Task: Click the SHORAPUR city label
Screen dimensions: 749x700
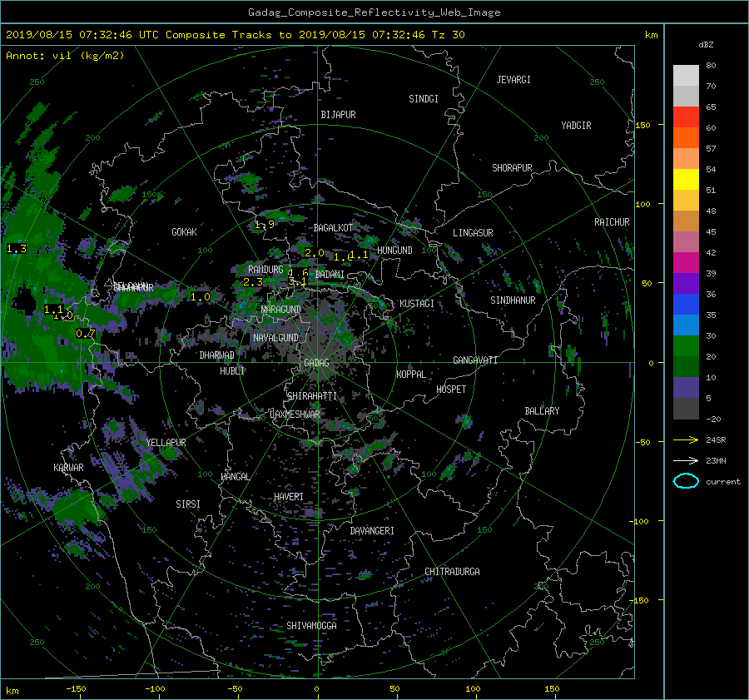Action: click(x=512, y=168)
